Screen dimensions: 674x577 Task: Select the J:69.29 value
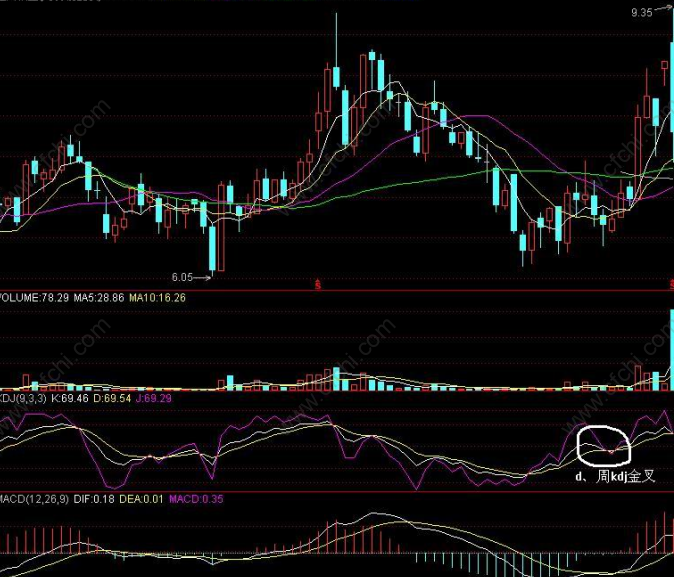(153, 398)
